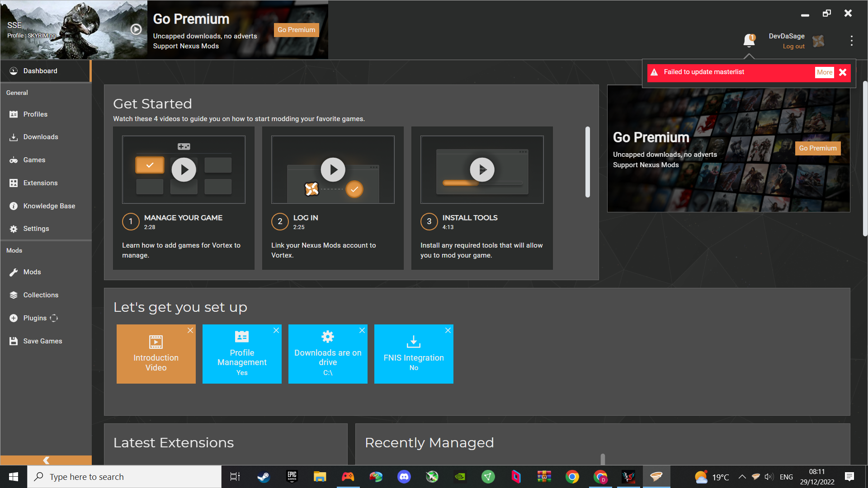
Task: Expand the three-dot overflow menu
Action: [851, 40]
